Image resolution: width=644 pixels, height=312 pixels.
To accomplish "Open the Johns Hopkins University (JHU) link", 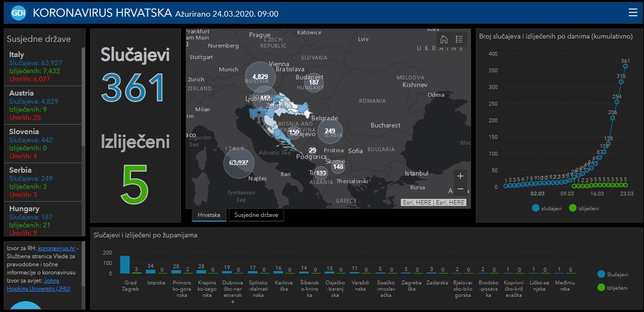I will [x=39, y=284].
